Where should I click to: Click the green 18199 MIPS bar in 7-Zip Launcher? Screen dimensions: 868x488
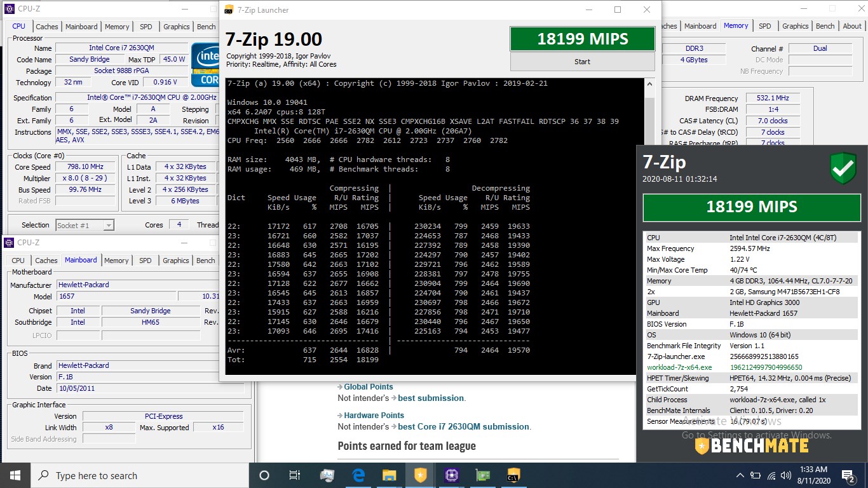pos(582,39)
